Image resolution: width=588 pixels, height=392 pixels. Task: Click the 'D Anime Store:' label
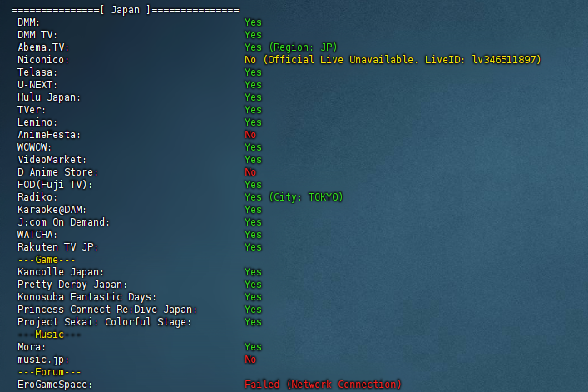(57, 172)
